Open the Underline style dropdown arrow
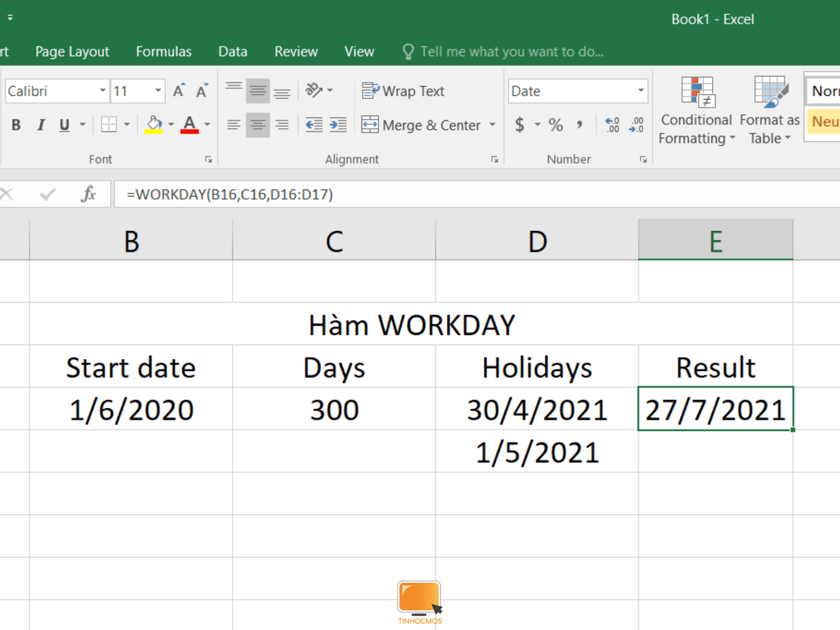 pos(83,125)
